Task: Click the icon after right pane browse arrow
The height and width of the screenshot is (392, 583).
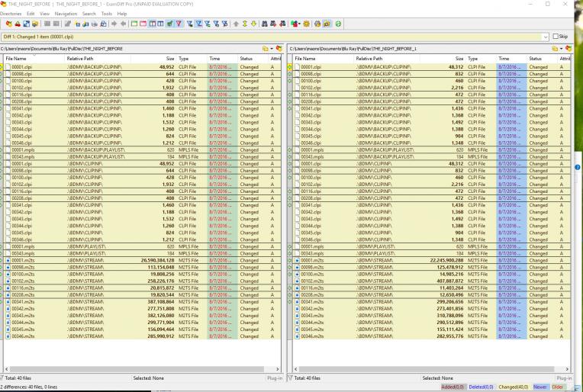Action: click(x=569, y=49)
